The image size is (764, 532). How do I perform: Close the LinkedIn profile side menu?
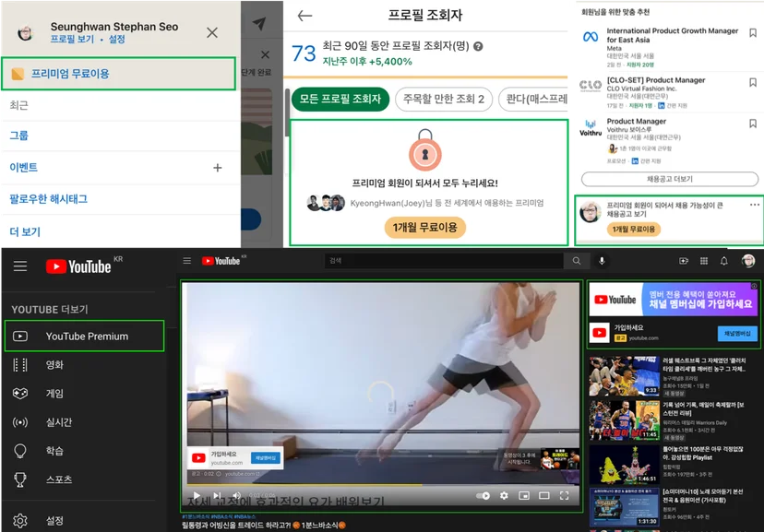212,32
